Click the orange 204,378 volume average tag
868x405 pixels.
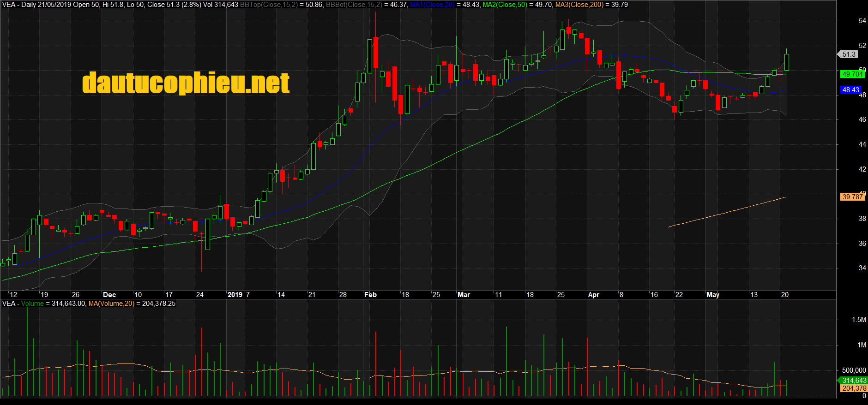point(854,388)
